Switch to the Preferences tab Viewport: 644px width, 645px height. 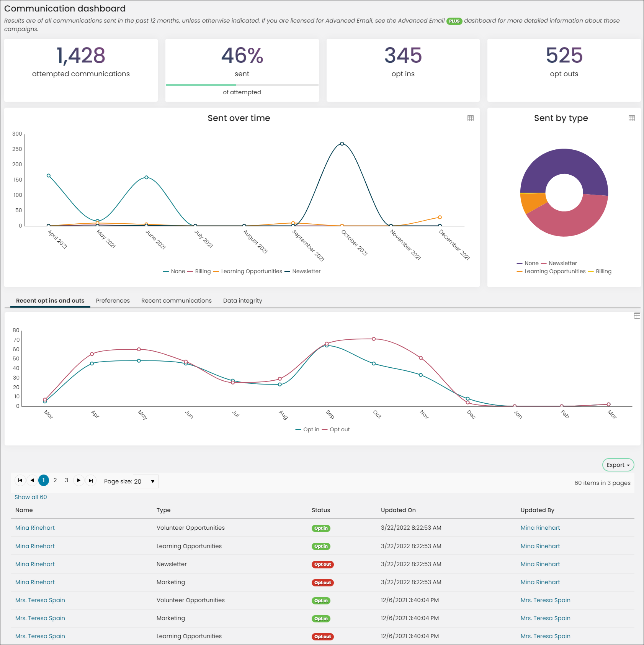pyautogui.click(x=113, y=301)
